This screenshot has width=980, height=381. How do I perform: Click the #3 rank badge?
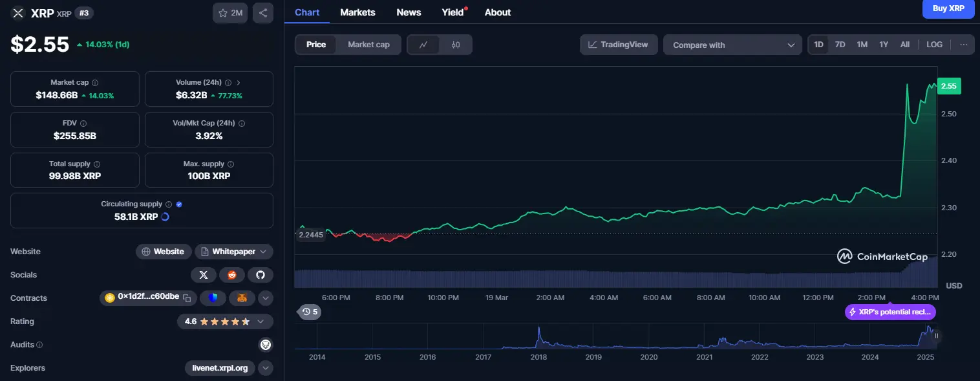click(83, 13)
